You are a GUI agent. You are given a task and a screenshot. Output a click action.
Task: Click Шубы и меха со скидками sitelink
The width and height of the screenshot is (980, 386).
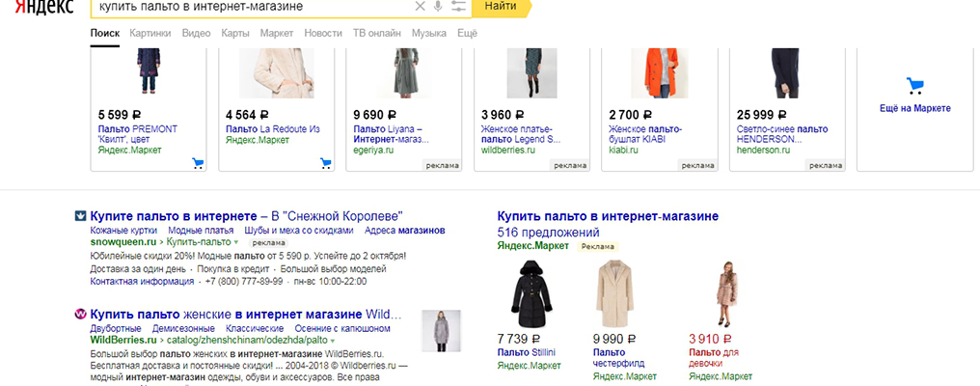(299, 231)
